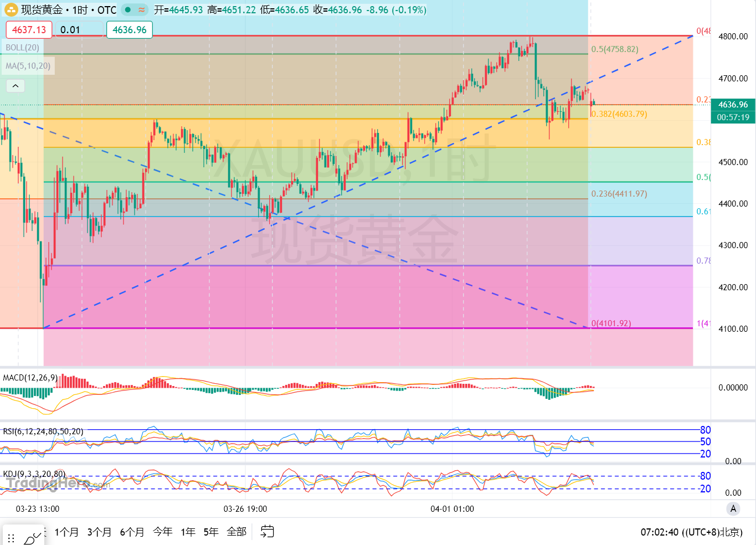Switch to the 今年 range
Screen dimensions: 756x545
pyautogui.click(x=162, y=532)
